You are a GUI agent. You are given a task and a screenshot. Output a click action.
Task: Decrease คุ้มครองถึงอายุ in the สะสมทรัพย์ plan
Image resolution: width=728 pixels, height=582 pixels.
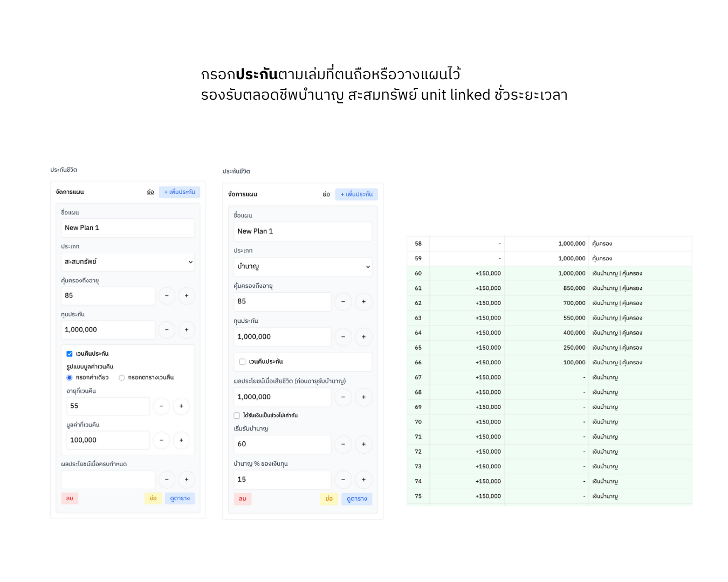pyautogui.click(x=167, y=296)
